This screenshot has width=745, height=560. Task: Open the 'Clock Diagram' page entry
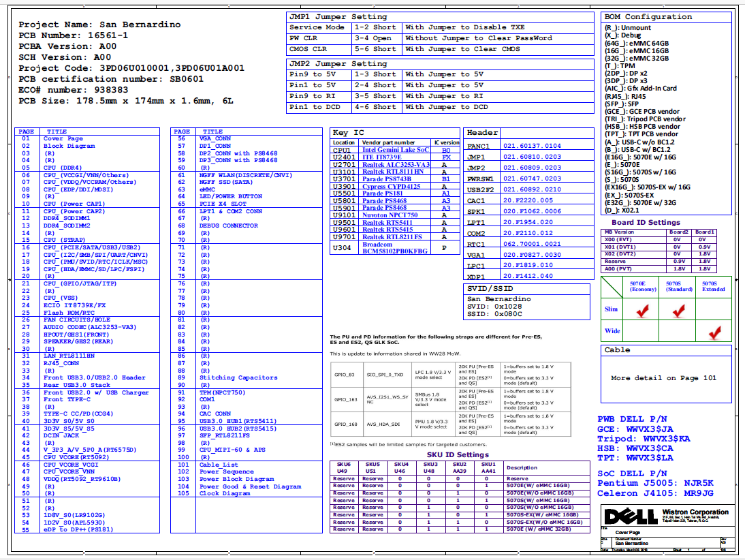pos(225,493)
